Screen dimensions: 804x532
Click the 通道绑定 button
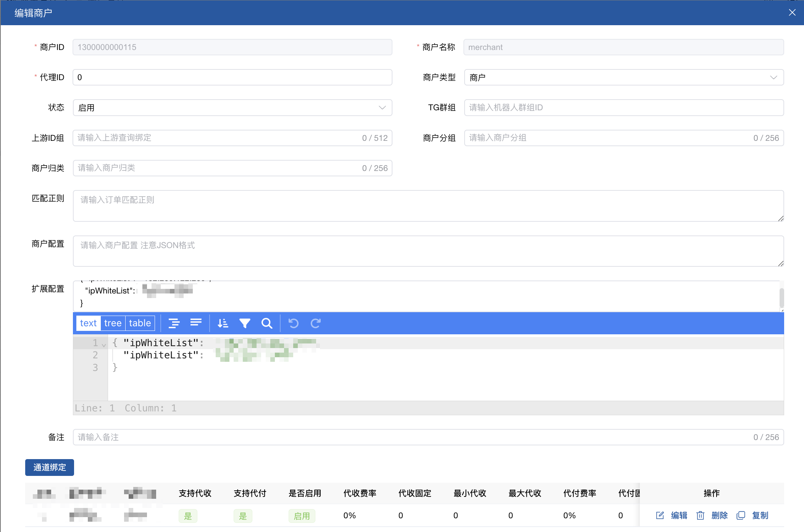50,468
